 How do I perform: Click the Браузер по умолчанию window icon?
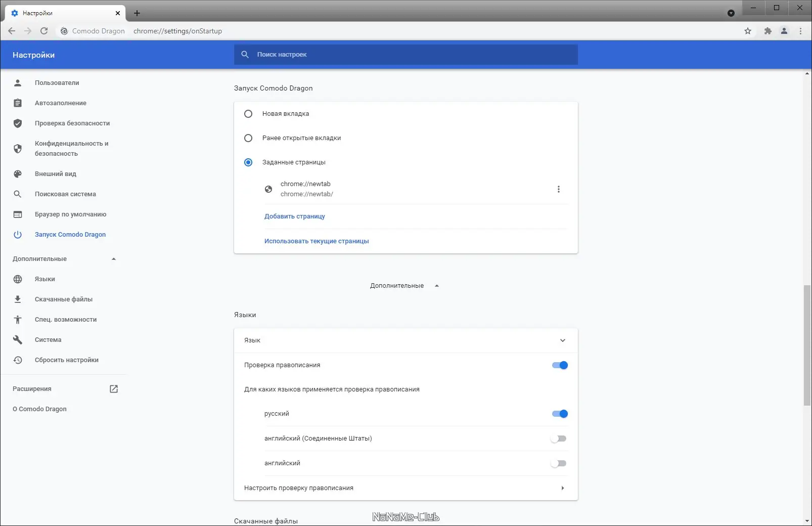coord(18,214)
